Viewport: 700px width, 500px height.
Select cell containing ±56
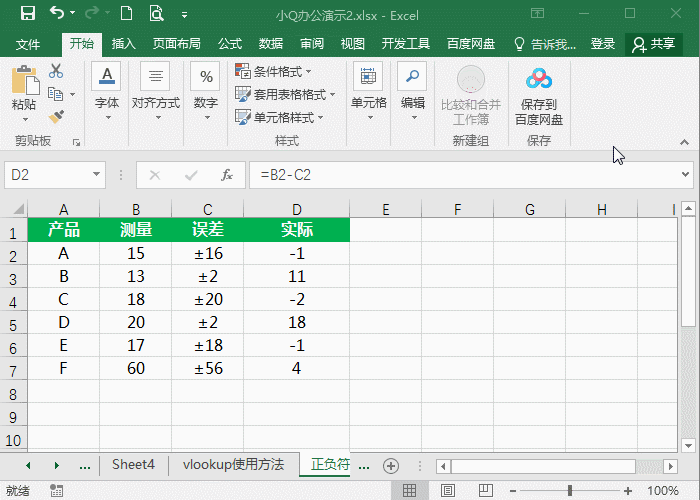(208, 368)
